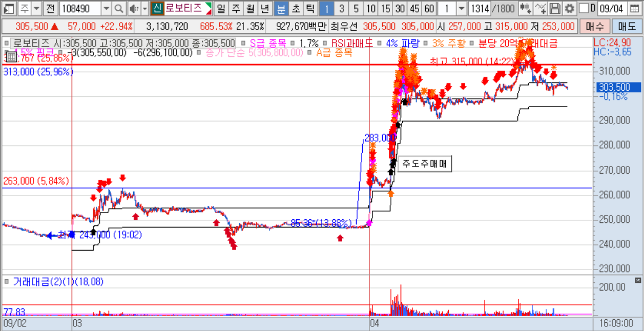Click the 263,000 (5.84%) level label
This screenshot has height=331, width=644.
(x=36, y=181)
